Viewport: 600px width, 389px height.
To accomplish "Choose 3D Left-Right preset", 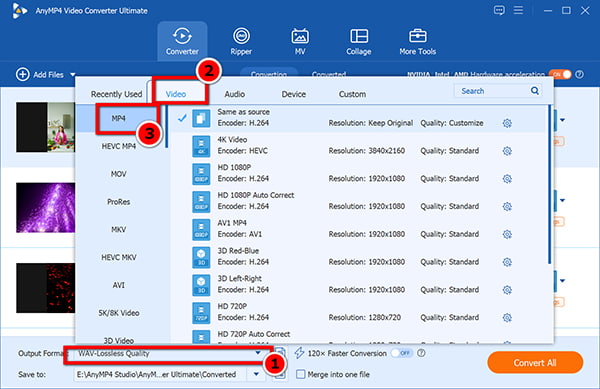I will (358, 285).
